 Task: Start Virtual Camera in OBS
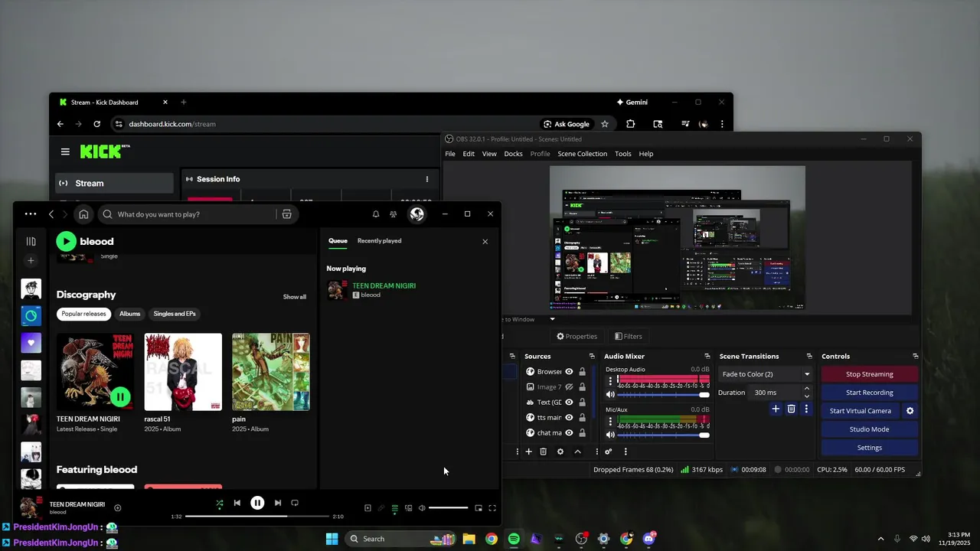(x=861, y=411)
